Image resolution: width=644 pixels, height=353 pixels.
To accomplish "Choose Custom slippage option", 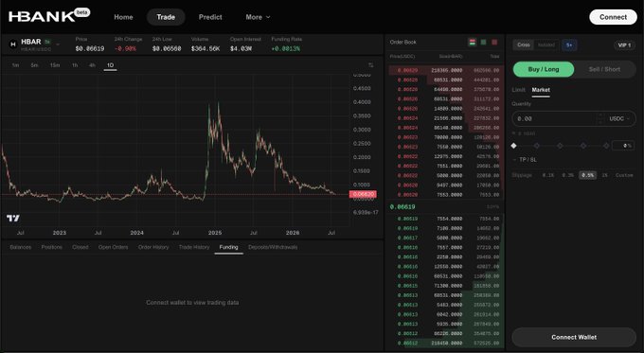I will [x=624, y=175].
